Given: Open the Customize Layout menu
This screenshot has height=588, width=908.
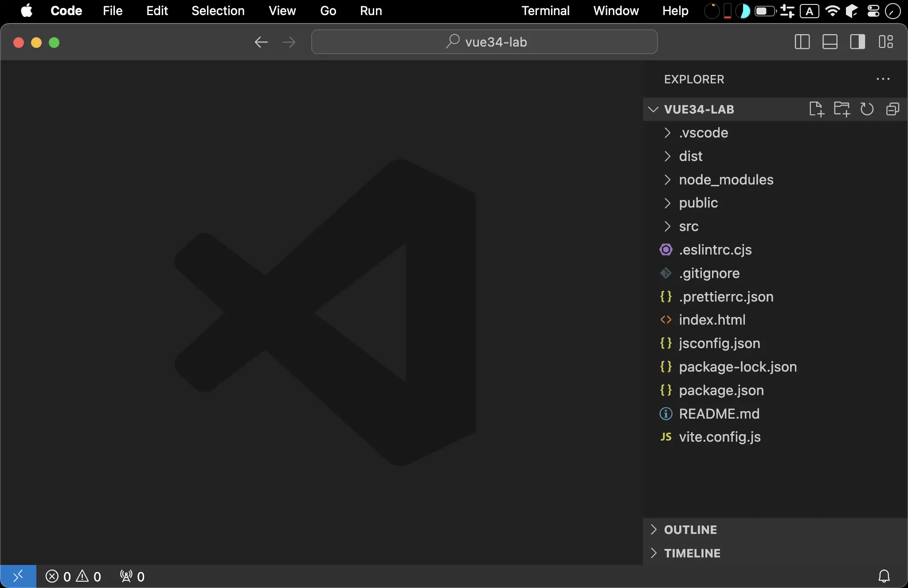Looking at the screenshot, I should pos(885,42).
